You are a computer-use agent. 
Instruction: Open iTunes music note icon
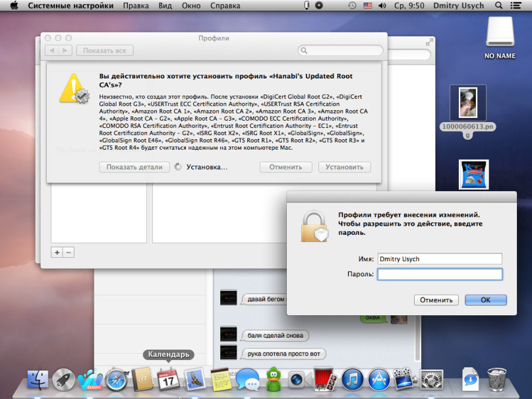click(352, 379)
